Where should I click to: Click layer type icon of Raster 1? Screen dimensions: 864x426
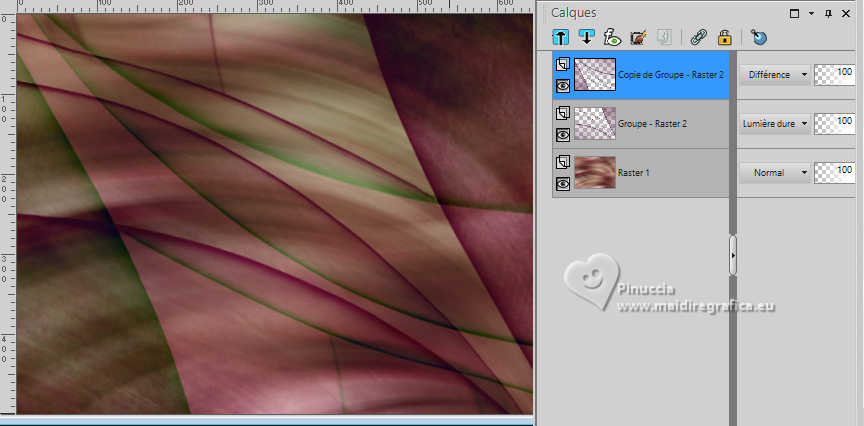(562, 162)
